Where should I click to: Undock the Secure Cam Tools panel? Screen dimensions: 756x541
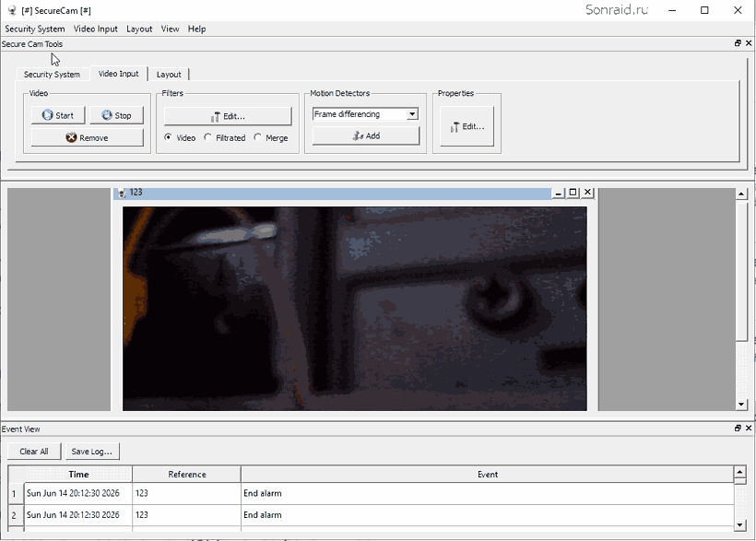(x=738, y=43)
